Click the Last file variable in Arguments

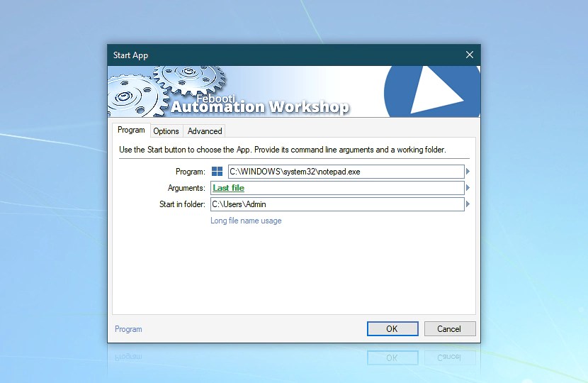(228, 188)
